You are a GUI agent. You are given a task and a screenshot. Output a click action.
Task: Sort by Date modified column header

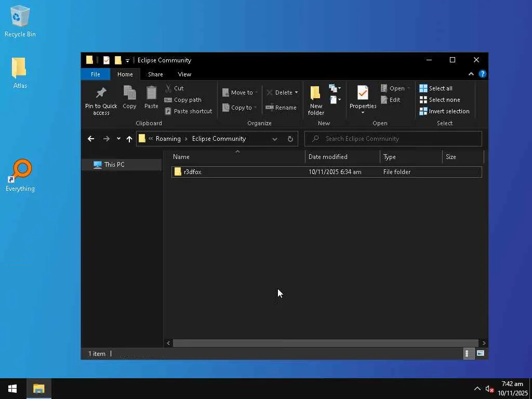point(342,157)
